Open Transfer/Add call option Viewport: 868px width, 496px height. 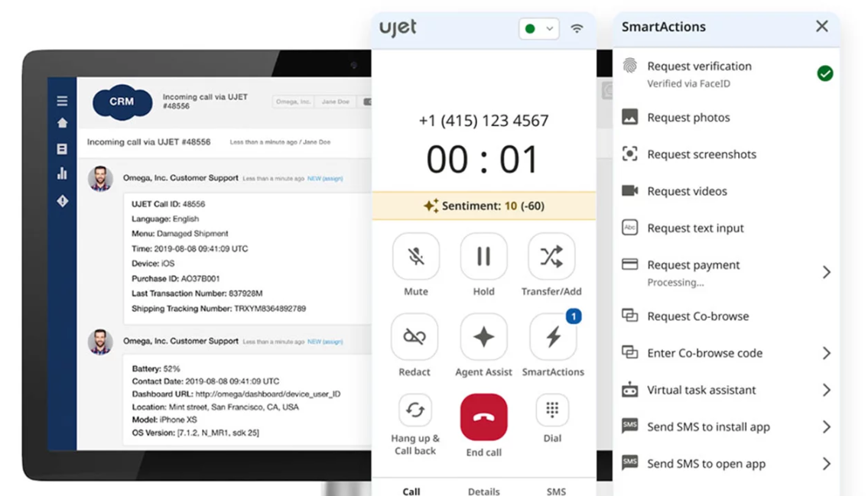(x=551, y=256)
